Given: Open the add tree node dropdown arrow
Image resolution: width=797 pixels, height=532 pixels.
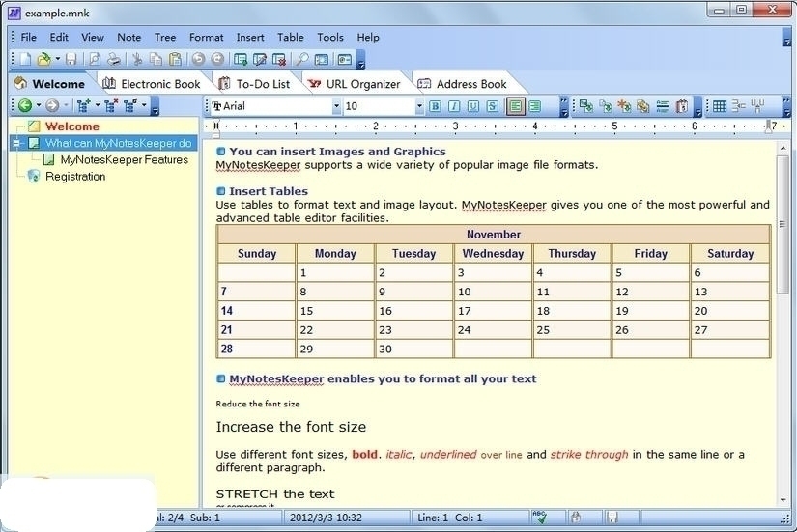Looking at the screenshot, I should coord(97,105).
